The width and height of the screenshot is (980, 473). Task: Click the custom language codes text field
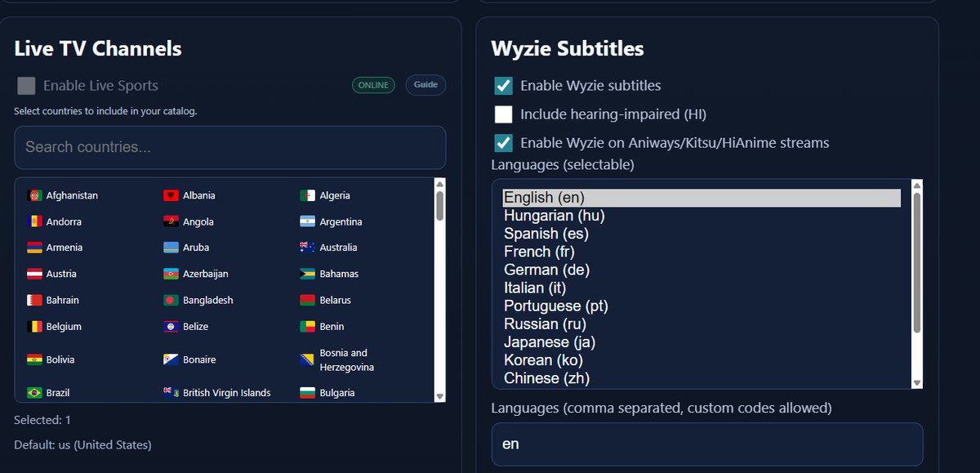707,444
